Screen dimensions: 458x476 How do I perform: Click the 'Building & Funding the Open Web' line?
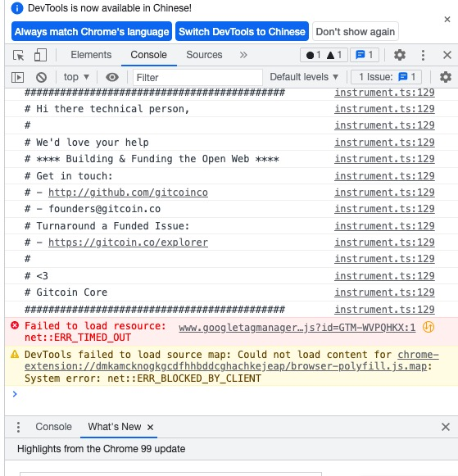[x=152, y=159]
